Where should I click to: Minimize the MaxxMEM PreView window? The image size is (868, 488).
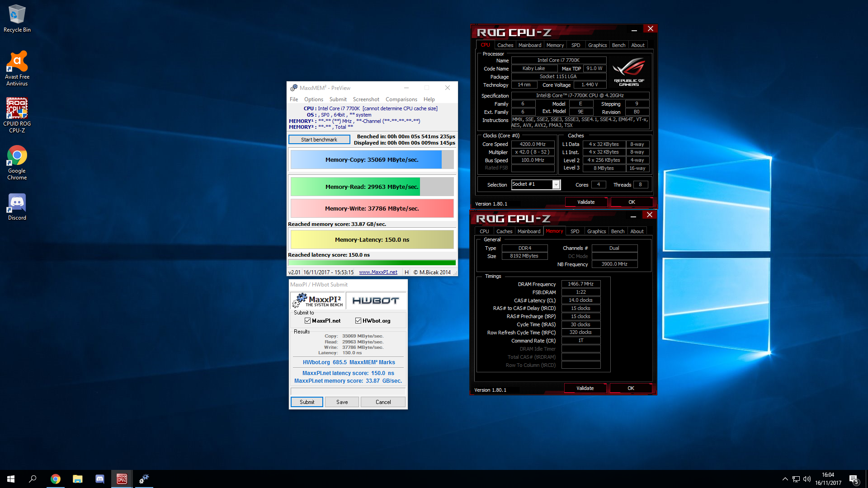[x=406, y=88]
